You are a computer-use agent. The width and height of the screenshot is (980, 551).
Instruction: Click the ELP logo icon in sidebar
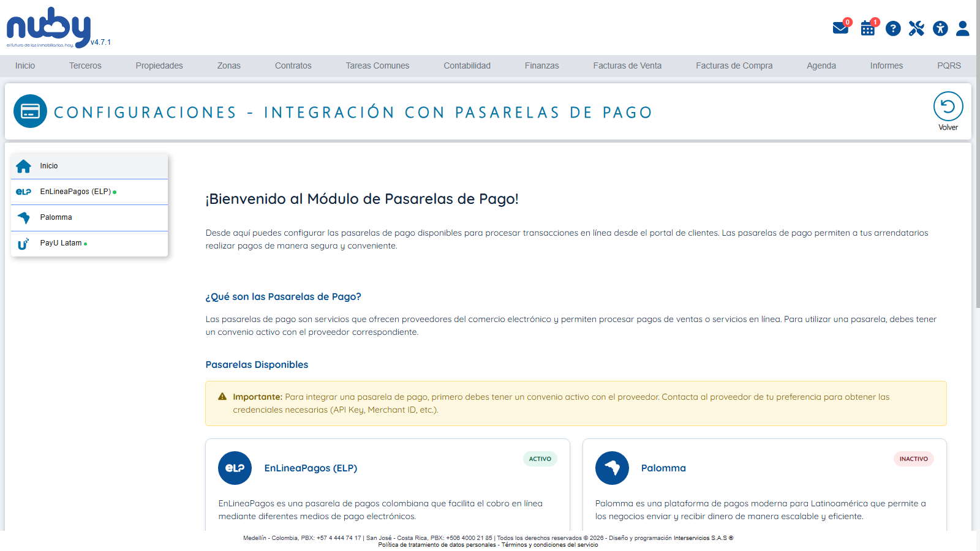(23, 192)
